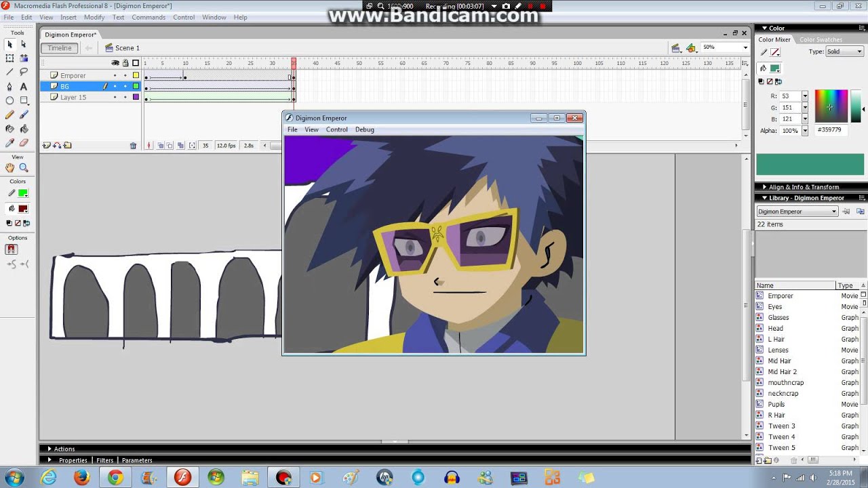Viewport: 868px width, 488px height.
Task: Select the Rectangle tool
Action: click(24, 101)
